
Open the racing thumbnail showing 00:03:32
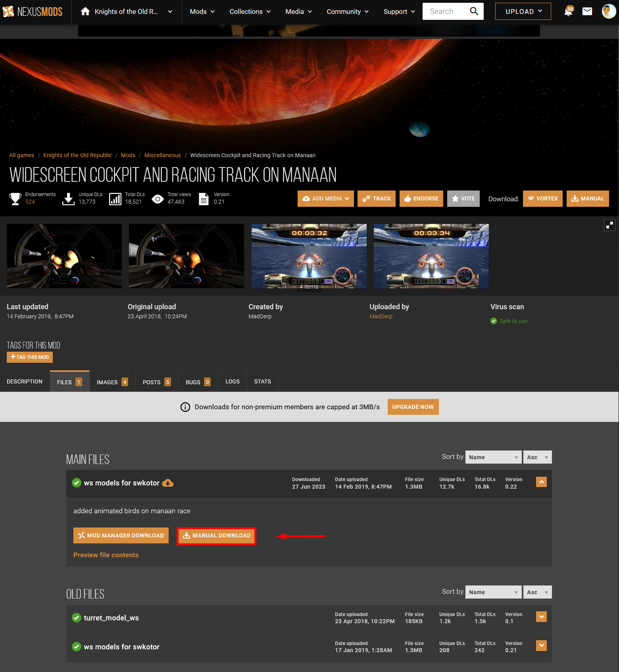pyautogui.click(x=309, y=256)
